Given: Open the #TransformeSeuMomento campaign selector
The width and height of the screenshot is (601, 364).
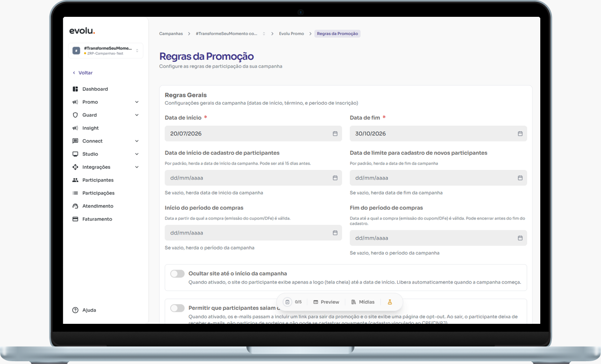Looking at the screenshot, I should click(106, 50).
